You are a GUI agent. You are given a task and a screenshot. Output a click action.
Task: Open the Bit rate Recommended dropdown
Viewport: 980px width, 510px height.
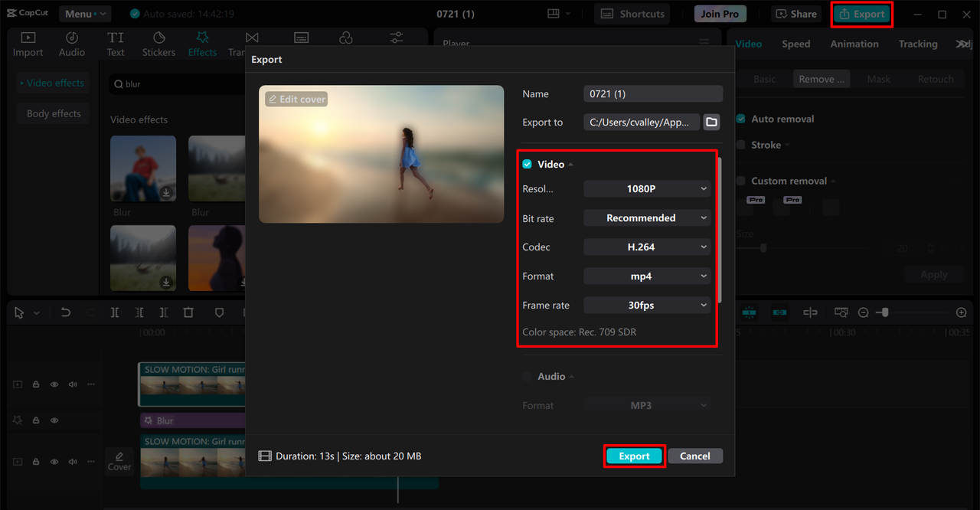pyautogui.click(x=648, y=218)
